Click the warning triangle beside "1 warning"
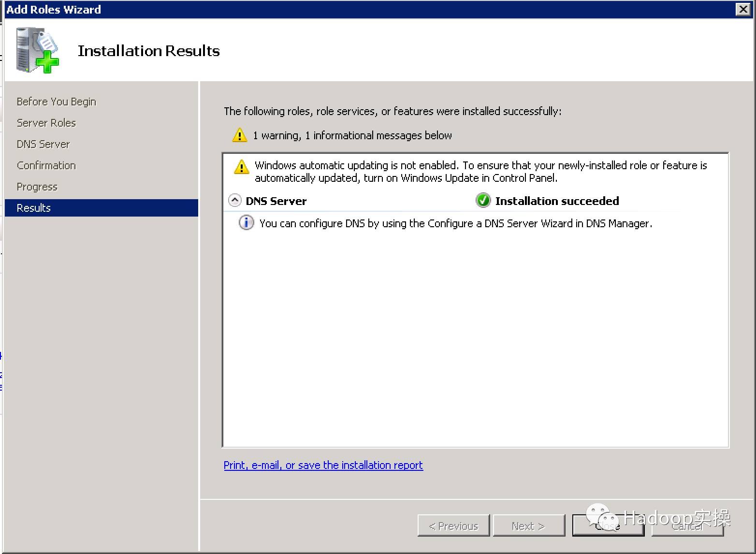 pyautogui.click(x=239, y=135)
